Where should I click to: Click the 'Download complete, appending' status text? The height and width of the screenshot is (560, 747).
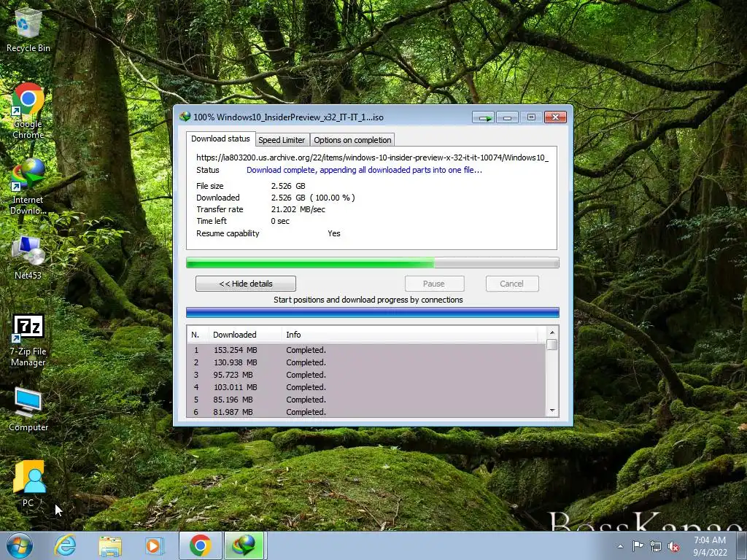[x=364, y=170]
